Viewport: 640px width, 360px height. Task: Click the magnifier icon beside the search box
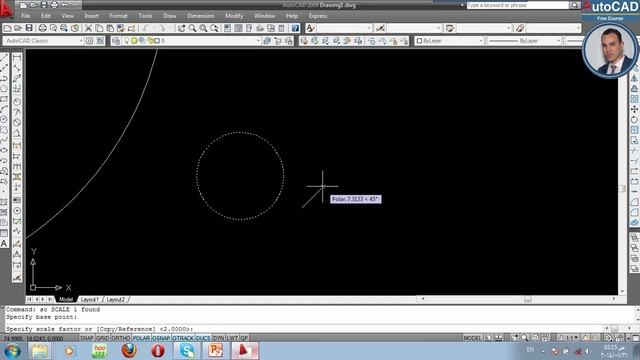pos(574,5)
